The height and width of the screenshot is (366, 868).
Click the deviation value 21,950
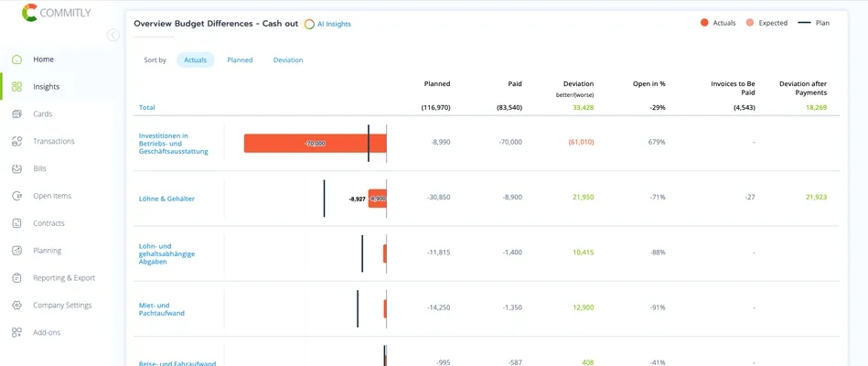pyautogui.click(x=584, y=197)
